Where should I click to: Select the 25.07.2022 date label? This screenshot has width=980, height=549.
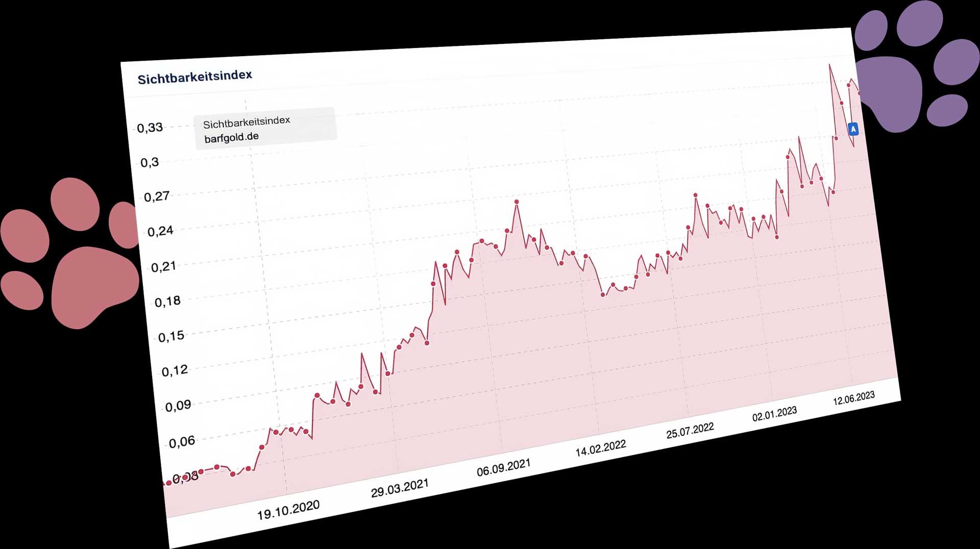(x=690, y=430)
